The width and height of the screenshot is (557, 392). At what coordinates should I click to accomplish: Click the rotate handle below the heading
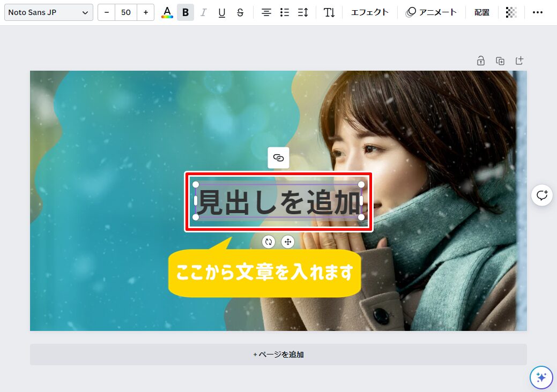tap(269, 242)
